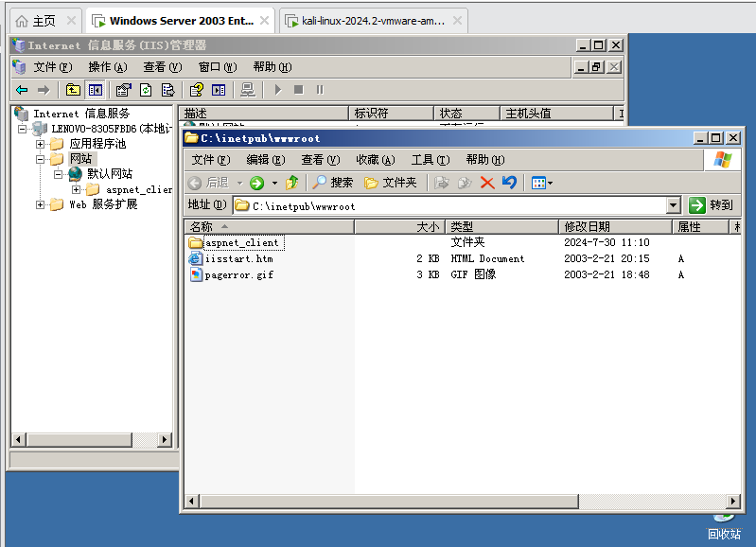The image size is (756, 547).
Task: Open IIS Manager 帮助(H) menu
Action: (273, 67)
